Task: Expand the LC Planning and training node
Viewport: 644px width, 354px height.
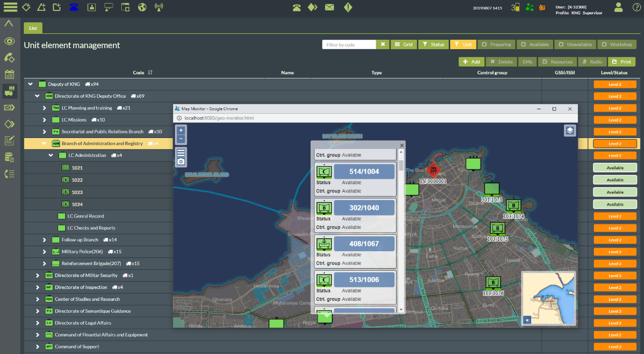Action: [x=44, y=108]
